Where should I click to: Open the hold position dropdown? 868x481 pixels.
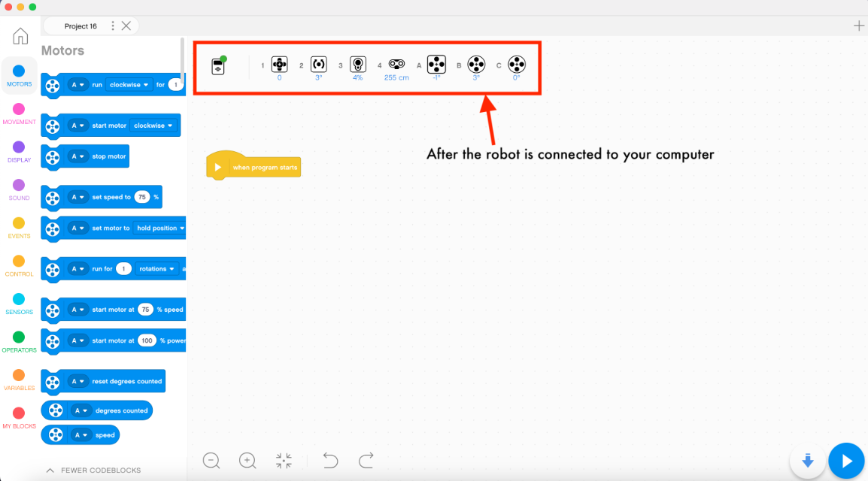(x=159, y=228)
